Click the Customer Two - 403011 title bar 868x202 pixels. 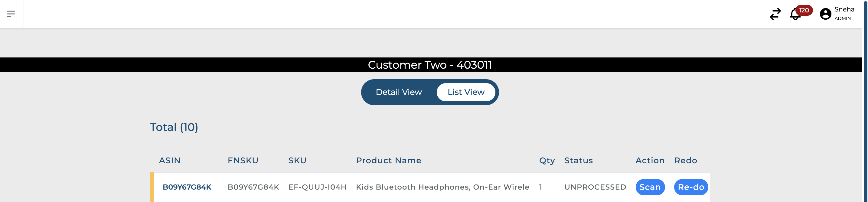click(x=430, y=65)
